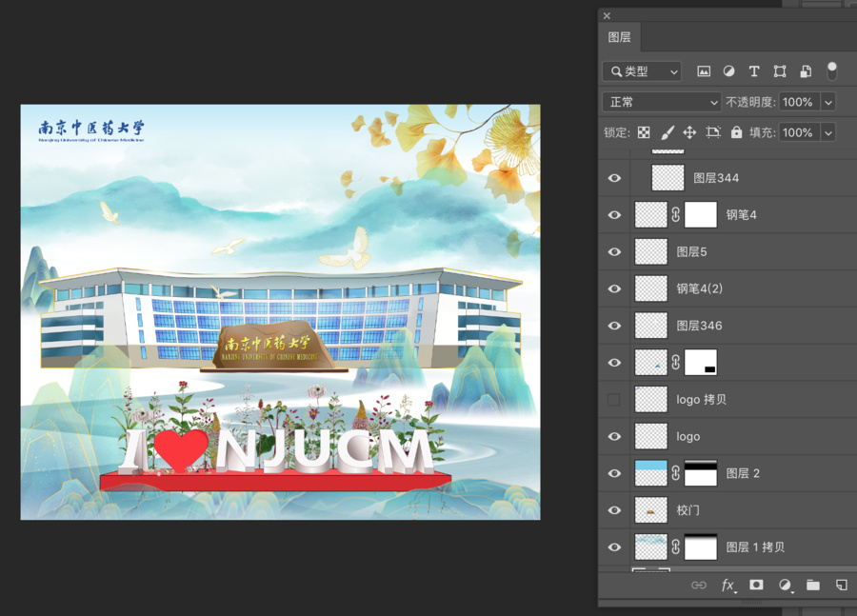This screenshot has width=857, height=616.
Task: Hide the 图层344 layer
Action: [614, 178]
